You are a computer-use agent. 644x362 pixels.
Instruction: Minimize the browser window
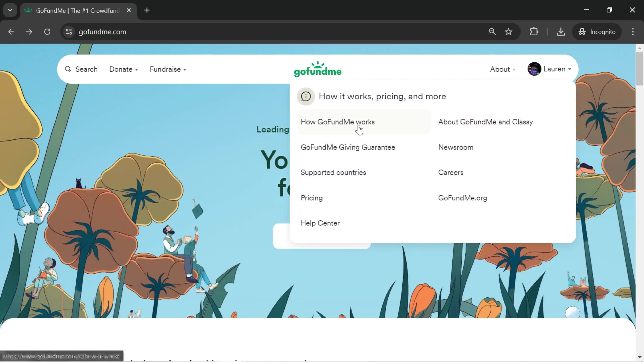click(586, 10)
